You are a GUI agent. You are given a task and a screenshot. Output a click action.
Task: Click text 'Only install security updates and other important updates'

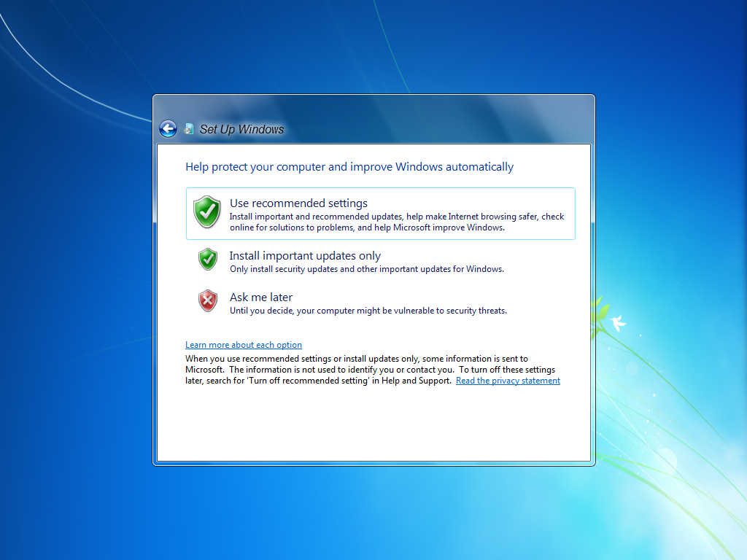tap(367, 269)
